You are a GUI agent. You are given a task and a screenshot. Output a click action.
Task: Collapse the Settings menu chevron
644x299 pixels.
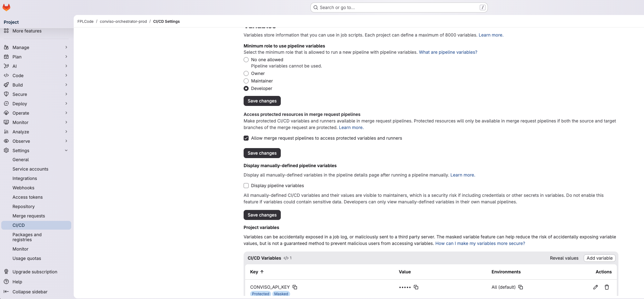pyautogui.click(x=66, y=151)
